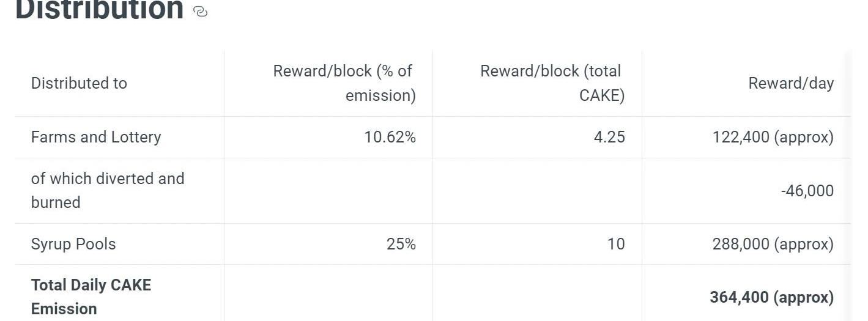Select the bold '364,400 (approx)' total cell
Screen dimensions: 868x321
(x=771, y=297)
